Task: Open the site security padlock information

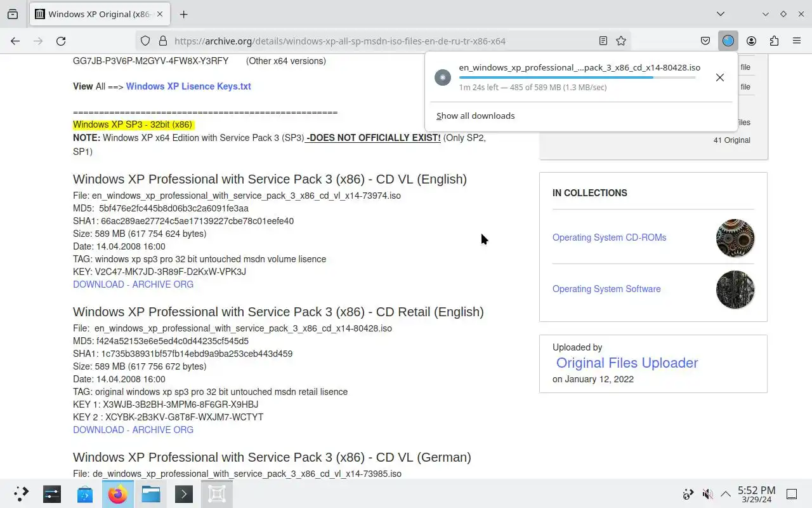Action: [162, 41]
